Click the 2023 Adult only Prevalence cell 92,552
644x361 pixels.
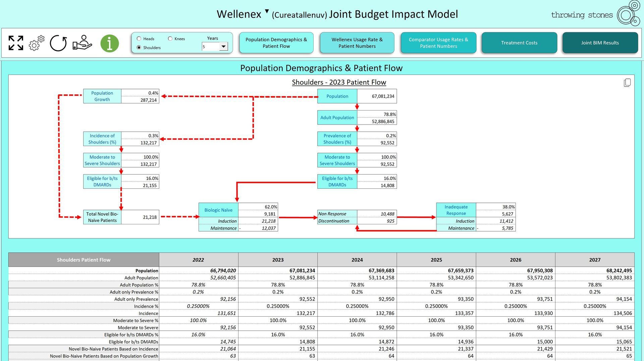coord(278,299)
